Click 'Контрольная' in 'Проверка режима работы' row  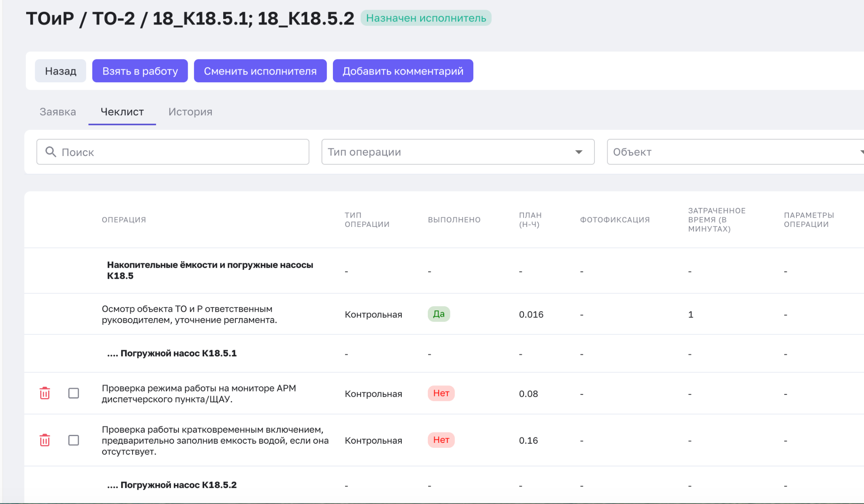pos(373,394)
